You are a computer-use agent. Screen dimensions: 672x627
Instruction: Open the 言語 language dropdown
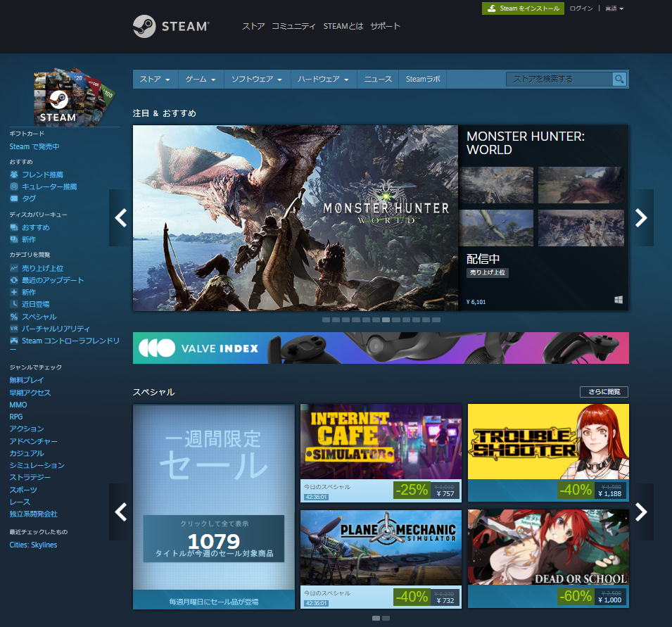pos(614,8)
